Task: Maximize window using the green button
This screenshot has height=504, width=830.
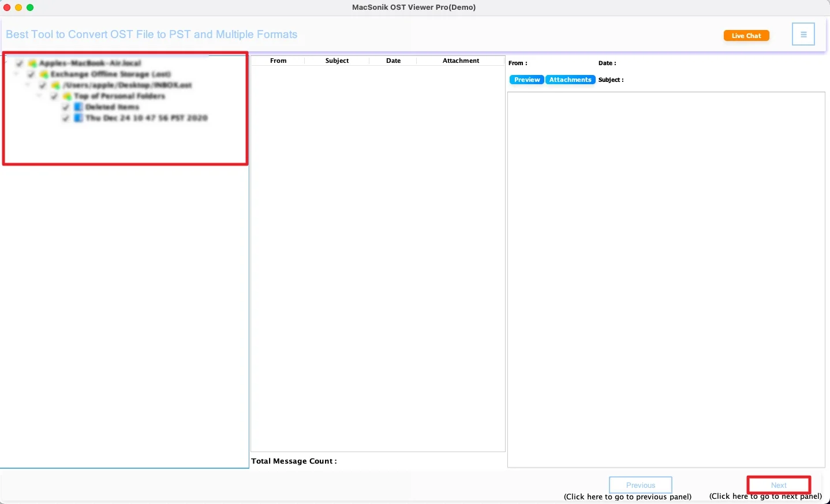Action: tap(30, 7)
